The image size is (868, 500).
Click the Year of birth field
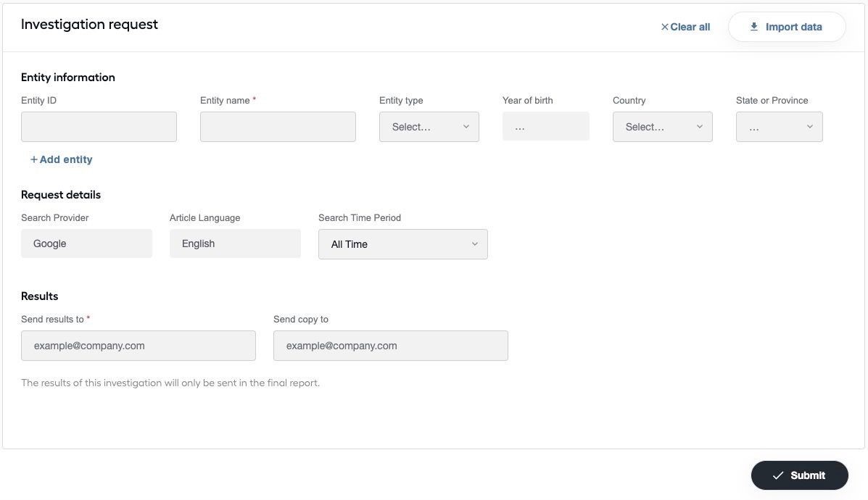[x=546, y=127]
